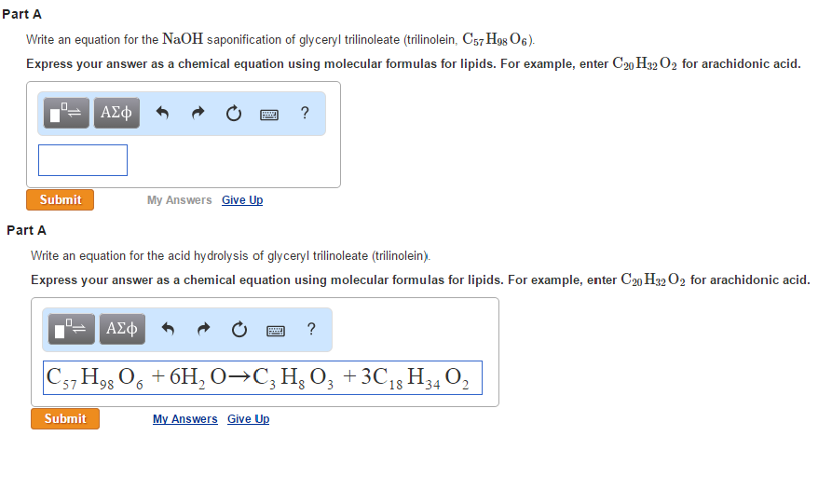Open help for acid hydrolysis answer
Image resolution: width=832 pixels, height=504 pixels.
point(310,329)
